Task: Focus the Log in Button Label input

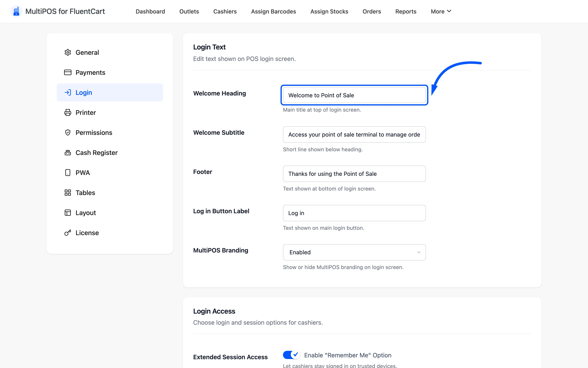Action: point(354,213)
